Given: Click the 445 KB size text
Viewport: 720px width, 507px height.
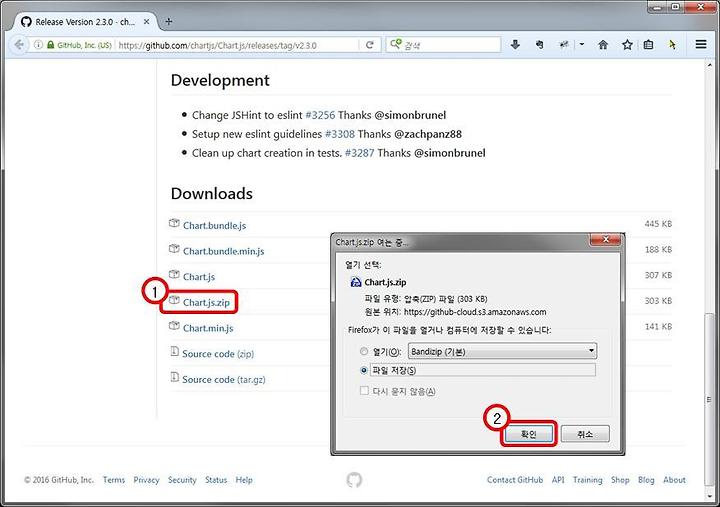Looking at the screenshot, I should point(658,224).
